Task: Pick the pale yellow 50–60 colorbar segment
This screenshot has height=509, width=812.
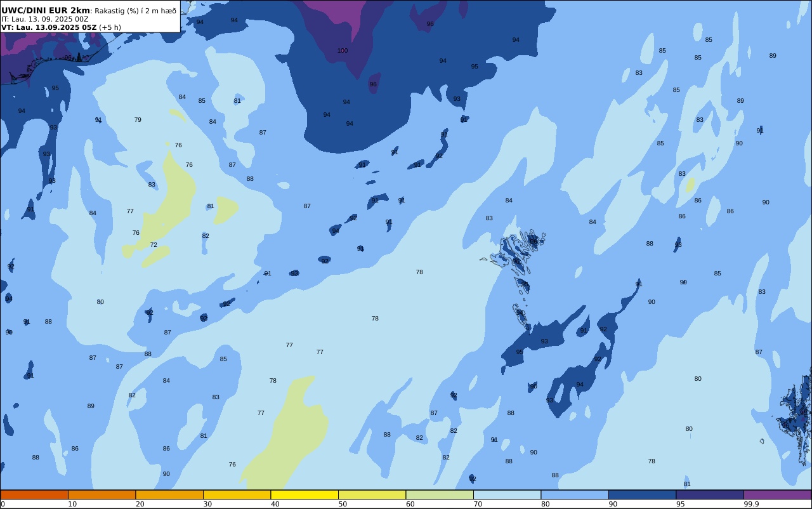Action: [372, 494]
